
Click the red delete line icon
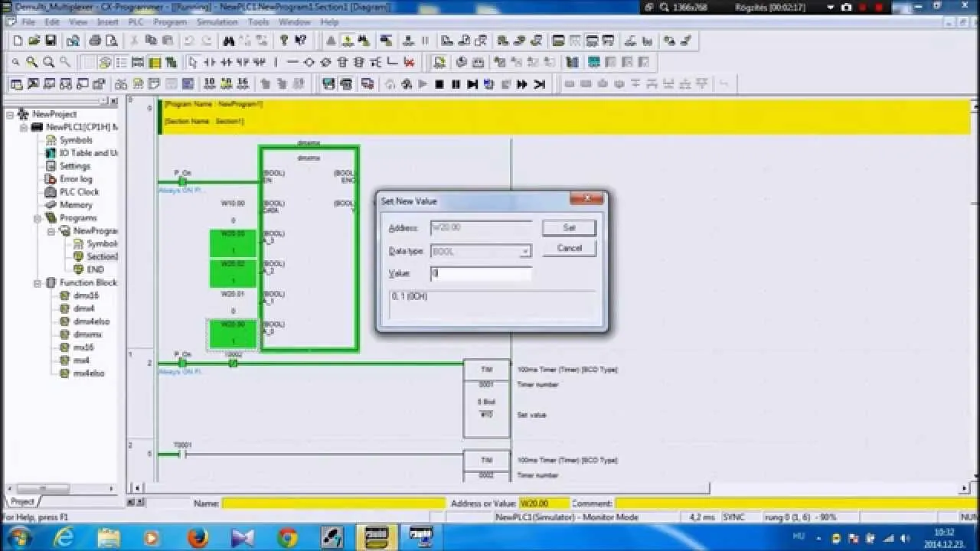point(409,62)
